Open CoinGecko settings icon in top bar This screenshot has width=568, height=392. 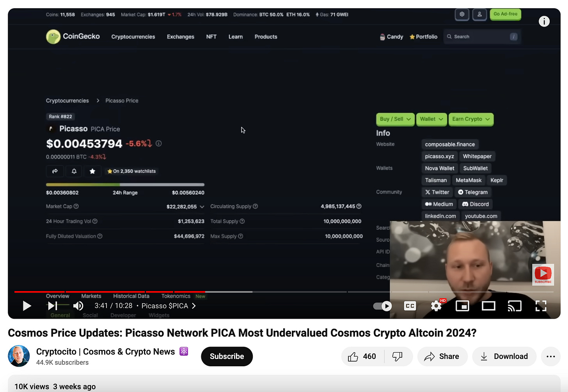click(462, 14)
